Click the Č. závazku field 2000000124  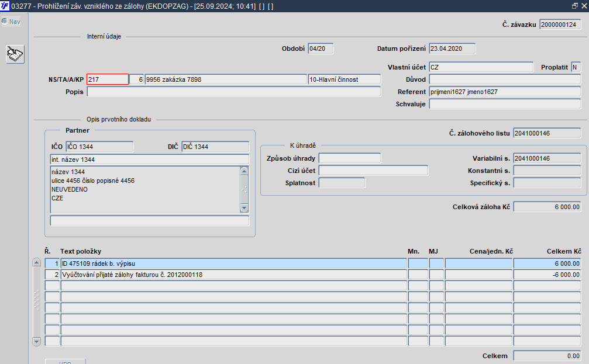coord(560,25)
